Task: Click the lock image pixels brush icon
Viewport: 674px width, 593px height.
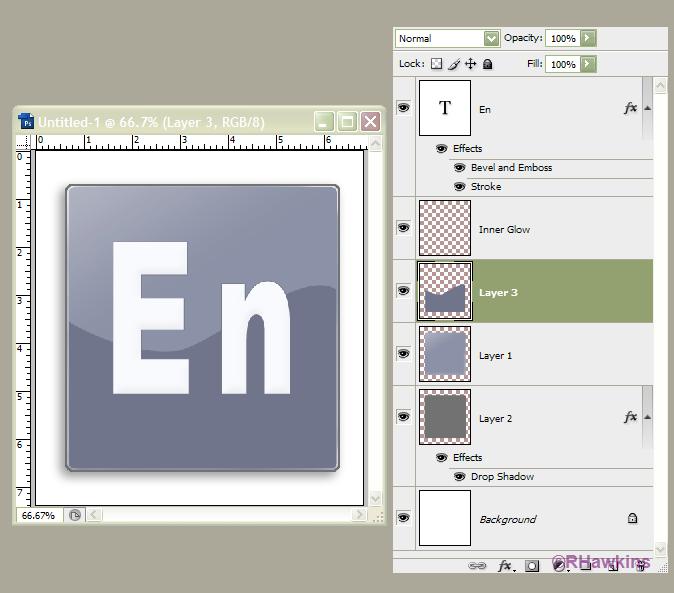Action: coord(453,64)
